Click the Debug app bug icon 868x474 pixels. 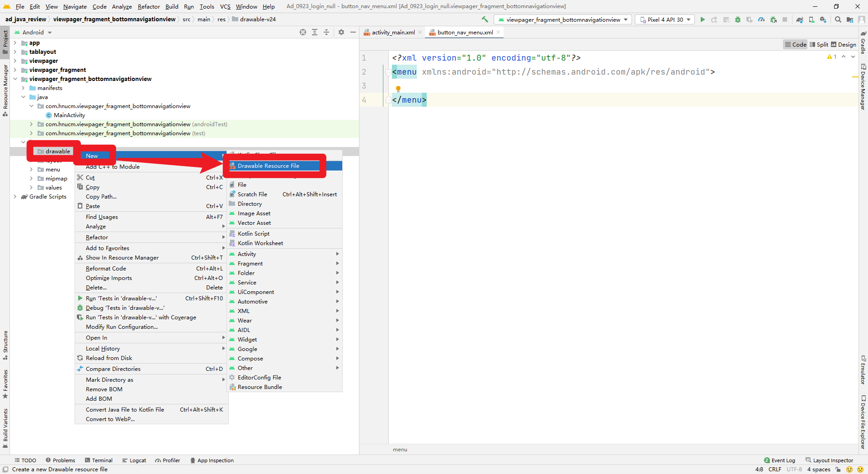click(738, 19)
